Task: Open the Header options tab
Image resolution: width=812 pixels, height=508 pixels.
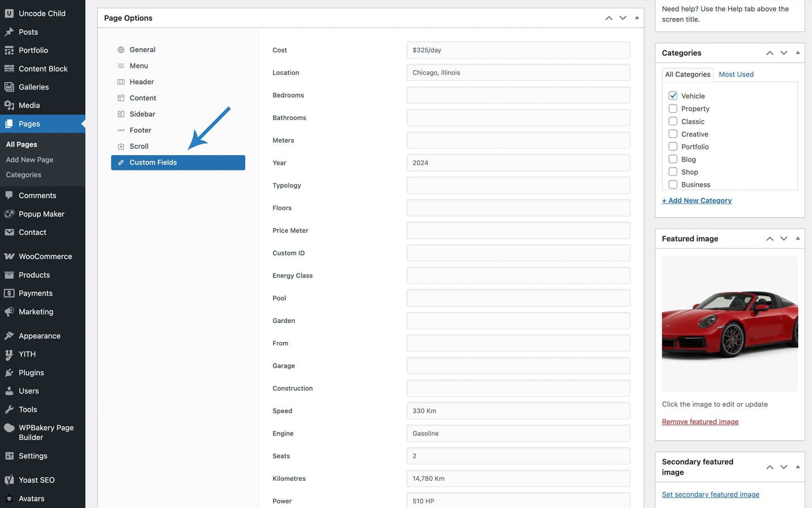Action: (142, 82)
